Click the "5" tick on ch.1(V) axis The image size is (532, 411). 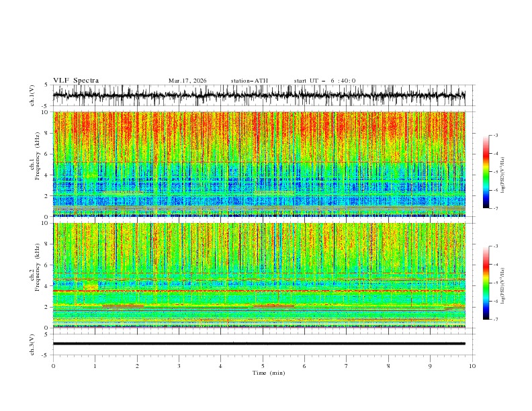pyautogui.click(x=46, y=85)
